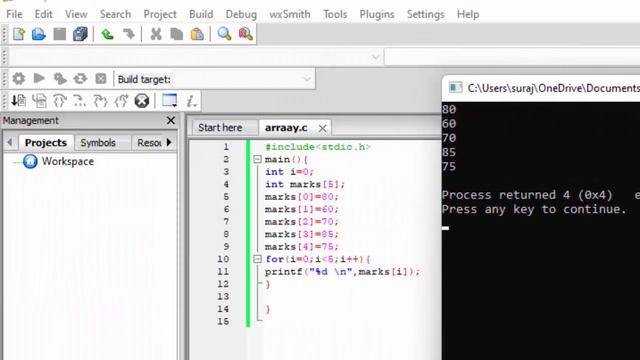Viewport: 640px width, 360px height.
Task: Select the arraay.c editor tab
Action: (x=286, y=128)
